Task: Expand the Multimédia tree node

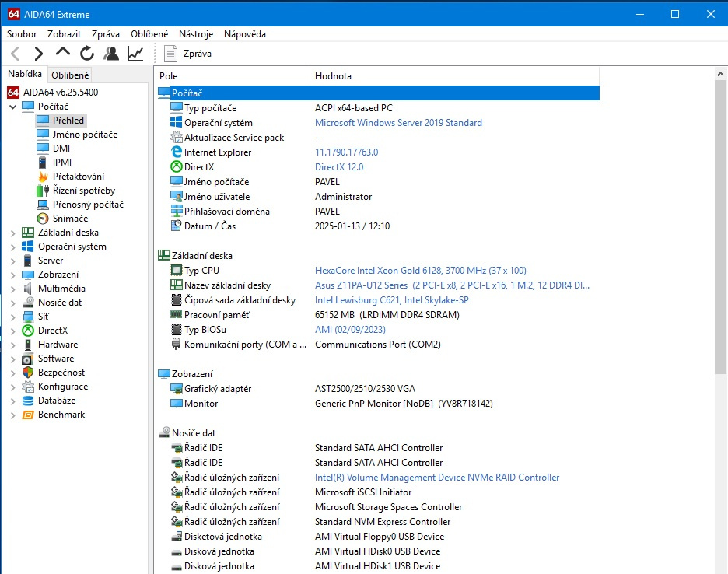Action: point(13,289)
